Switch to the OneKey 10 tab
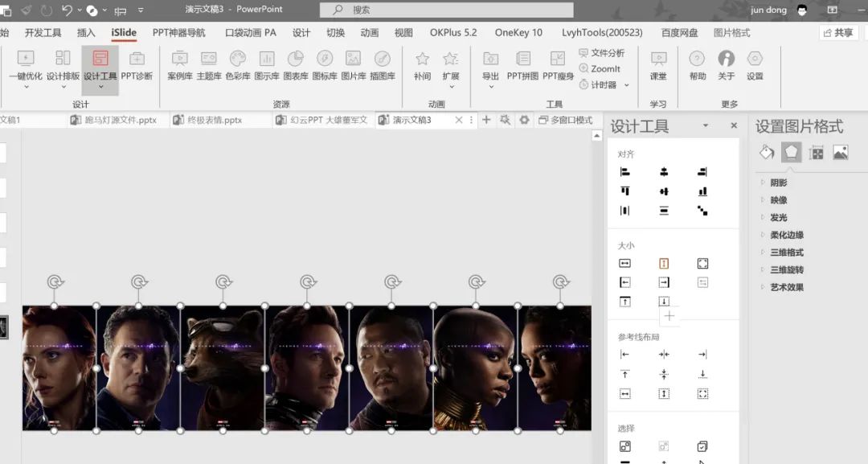Screen dimensions: 868x464 click(x=518, y=33)
